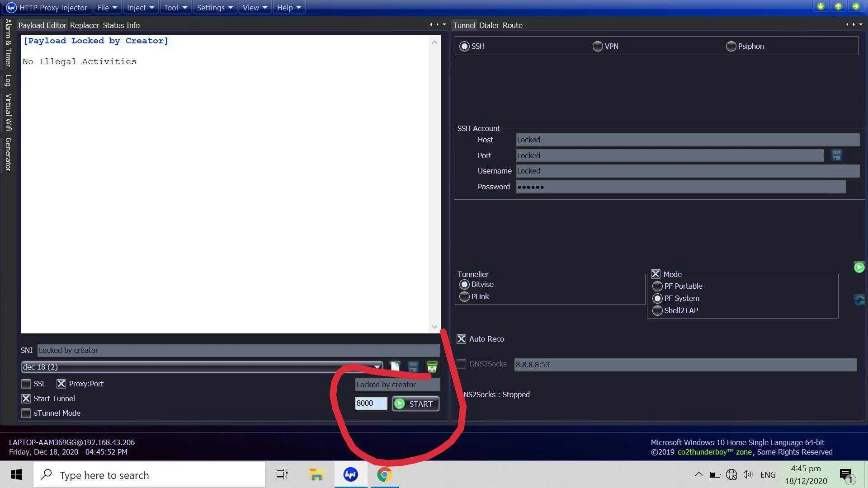Click the volume speaker tray icon

[x=747, y=474]
